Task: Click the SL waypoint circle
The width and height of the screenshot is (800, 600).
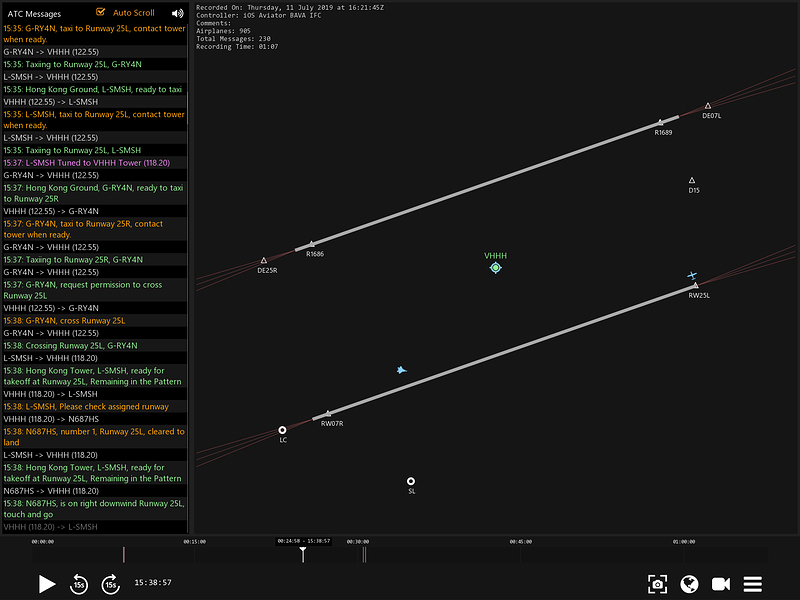Action: point(411,481)
